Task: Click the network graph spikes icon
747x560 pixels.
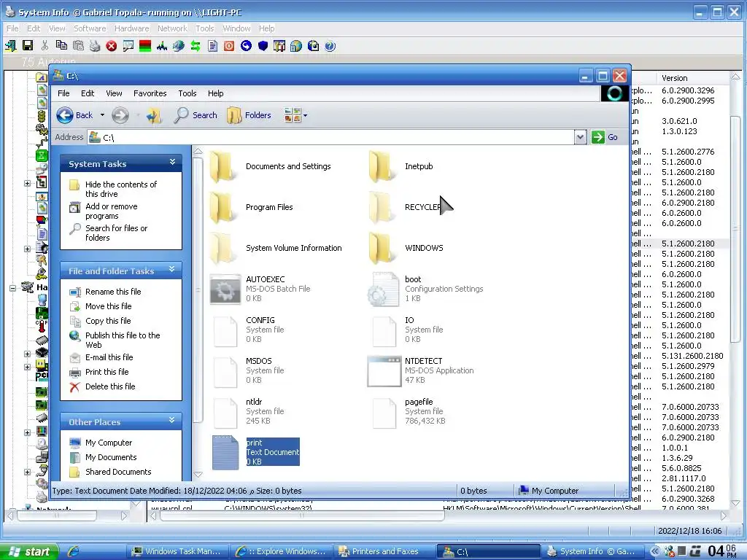Action: coord(162,46)
